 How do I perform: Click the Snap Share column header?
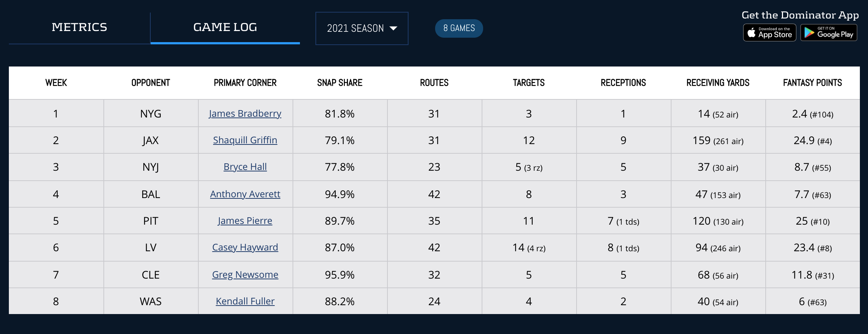tap(339, 83)
